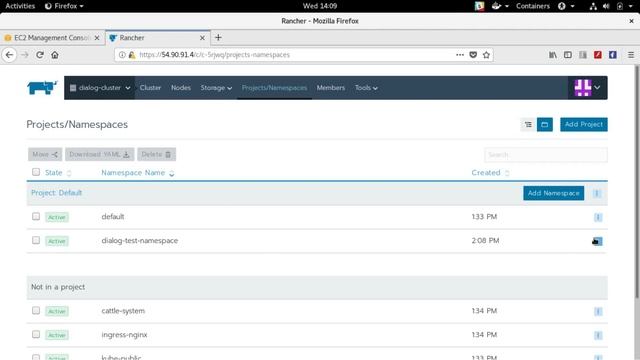
Task: Sort by State column
Action: coord(58,173)
